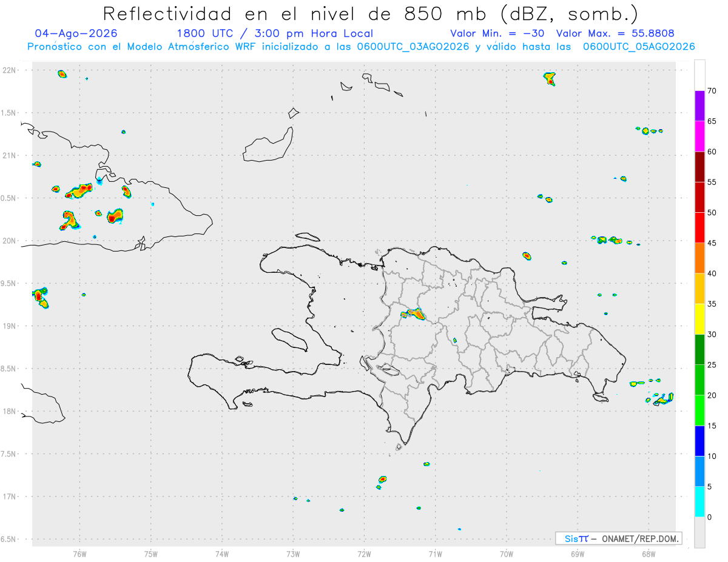Pick the orange 40–45 dBZ colorbar segment
This screenshot has width=728, height=562.
(699, 258)
